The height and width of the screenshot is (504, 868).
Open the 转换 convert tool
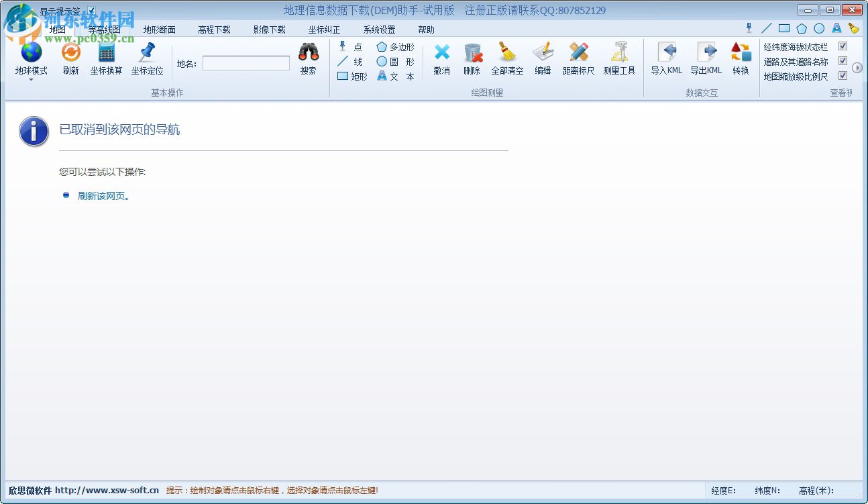pyautogui.click(x=741, y=58)
